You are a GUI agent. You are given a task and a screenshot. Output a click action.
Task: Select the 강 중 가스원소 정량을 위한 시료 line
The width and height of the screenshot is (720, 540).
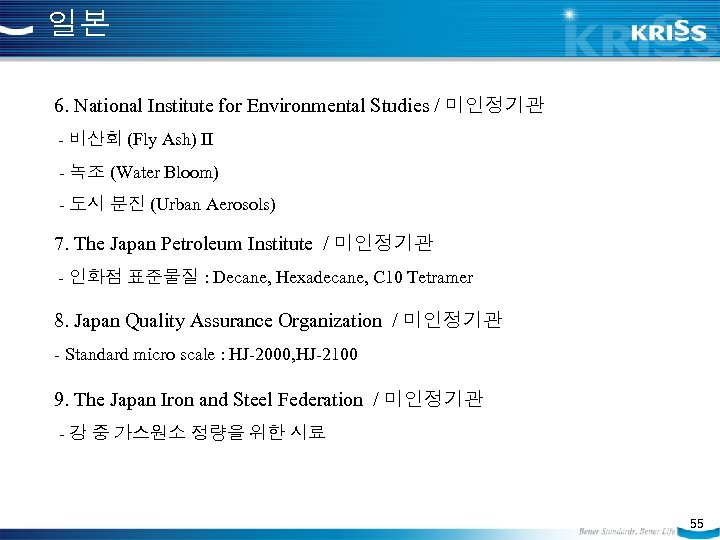click(192, 432)
